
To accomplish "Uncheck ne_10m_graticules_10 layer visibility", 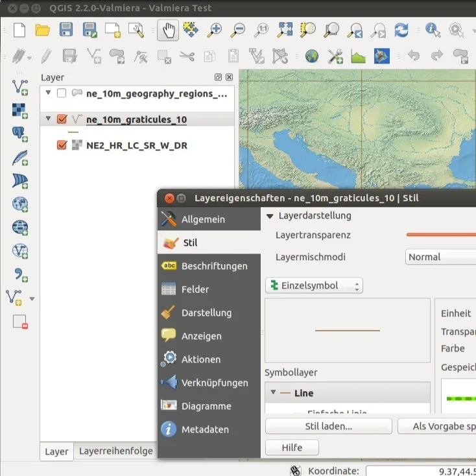I will pyautogui.click(x=62, y=119).
